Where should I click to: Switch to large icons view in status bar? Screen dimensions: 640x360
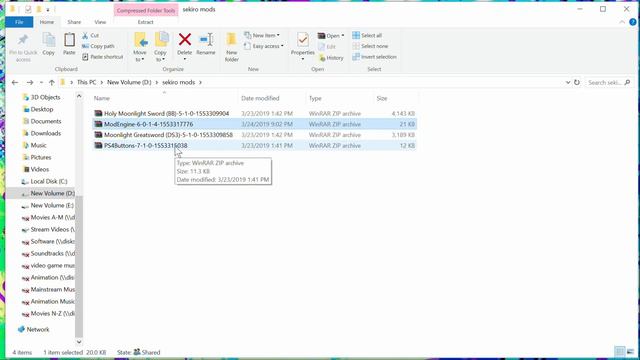click(631, 352)
